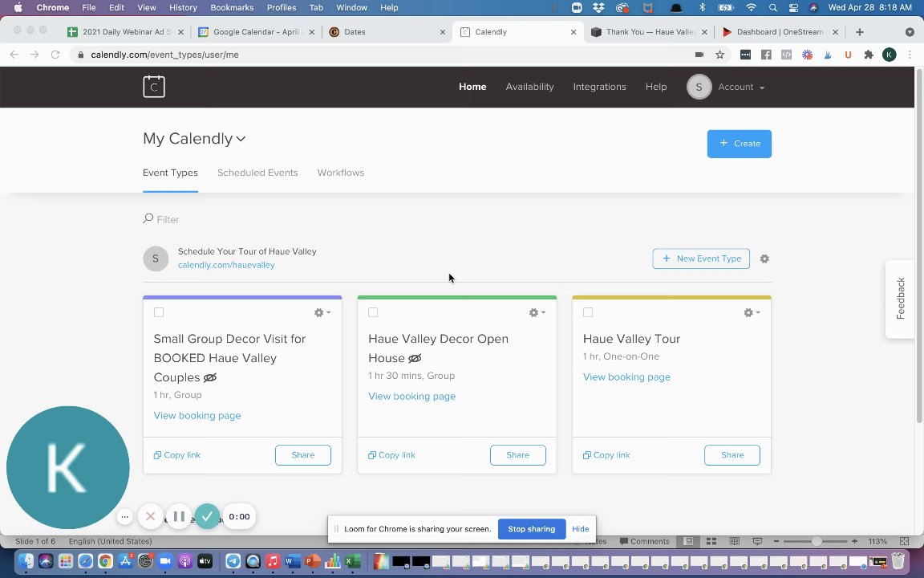The width and height of the screenshot is (924, 578).
Task: Open Help in Calendly navigation
Action: tap(656, 87)
